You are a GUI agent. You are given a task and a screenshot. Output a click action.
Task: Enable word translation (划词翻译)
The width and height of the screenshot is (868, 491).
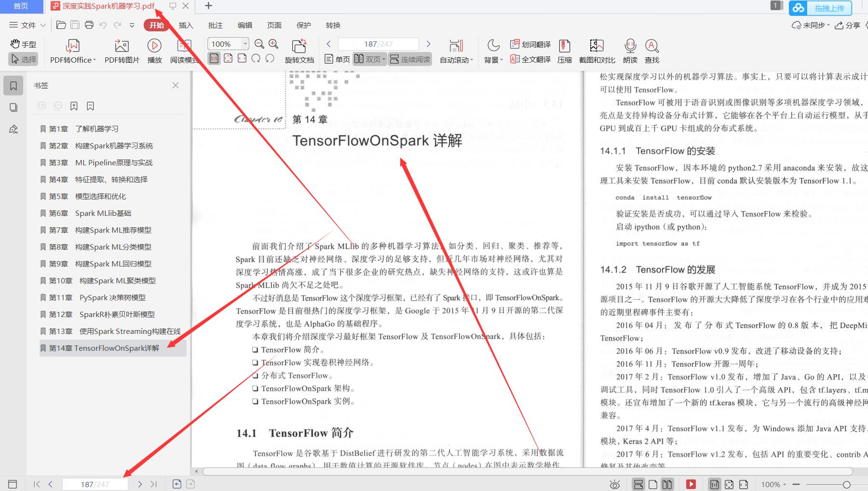[530, 44]
